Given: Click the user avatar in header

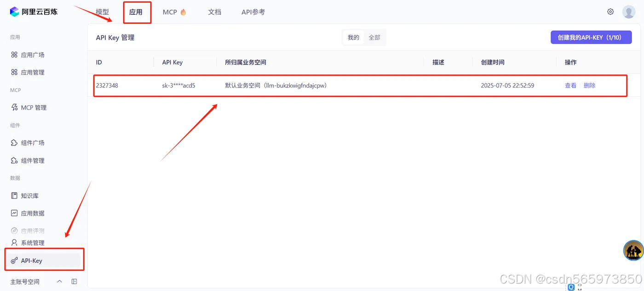Looking at the screenshot, I should pos(629,12).
